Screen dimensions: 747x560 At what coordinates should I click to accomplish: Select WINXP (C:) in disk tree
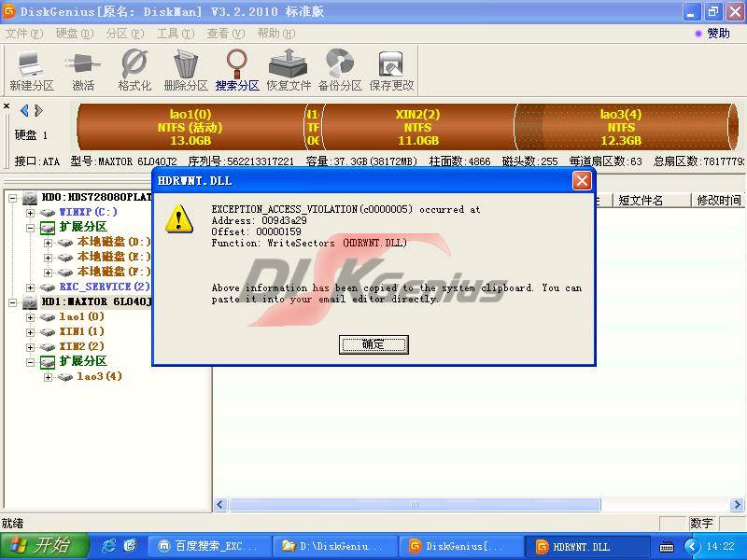coord(88,212)
